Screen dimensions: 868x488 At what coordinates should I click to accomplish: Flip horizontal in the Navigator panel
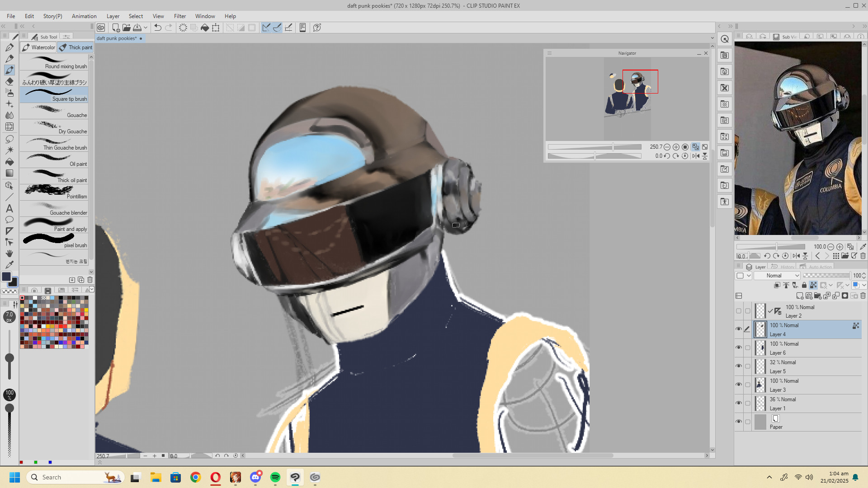pyautogui.click(x=695, y=156)
